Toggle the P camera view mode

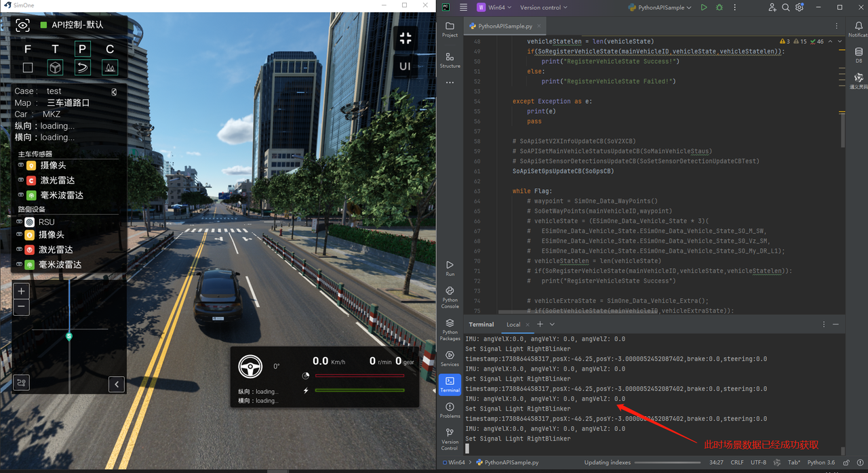82,49
